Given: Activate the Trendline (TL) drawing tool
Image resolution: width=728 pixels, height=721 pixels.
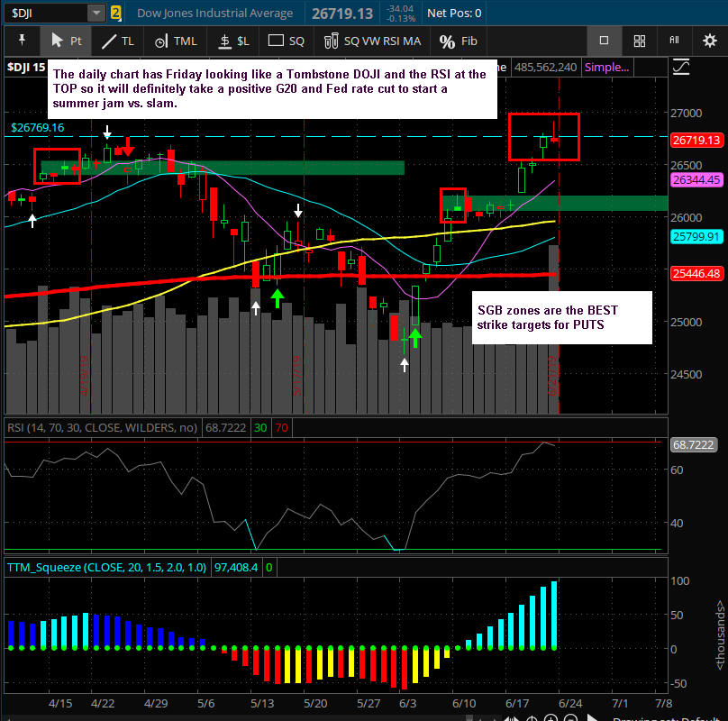Looking at the screenshot, I should coord(117,41).
